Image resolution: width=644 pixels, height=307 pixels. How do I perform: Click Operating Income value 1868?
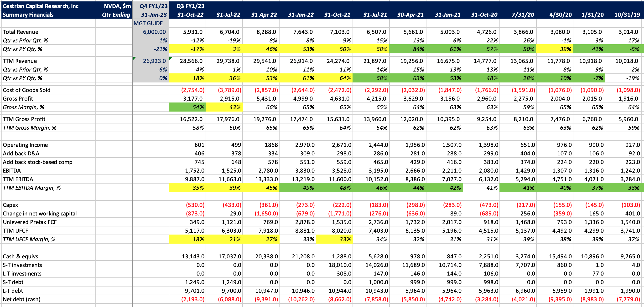click(x=271, y=145)
